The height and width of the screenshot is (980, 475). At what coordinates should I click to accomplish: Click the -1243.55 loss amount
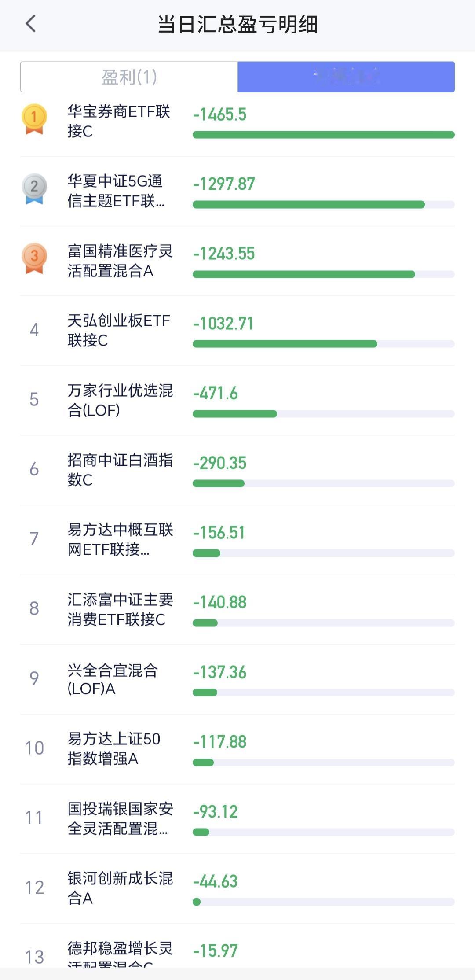[224, 254]
